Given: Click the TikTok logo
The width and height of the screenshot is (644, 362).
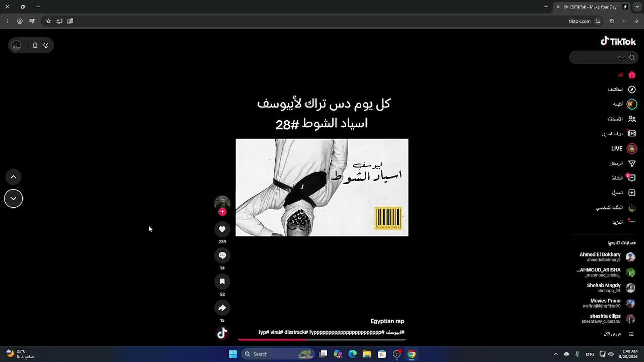Looking at the screenshot, I should click(x=618, y=41).
